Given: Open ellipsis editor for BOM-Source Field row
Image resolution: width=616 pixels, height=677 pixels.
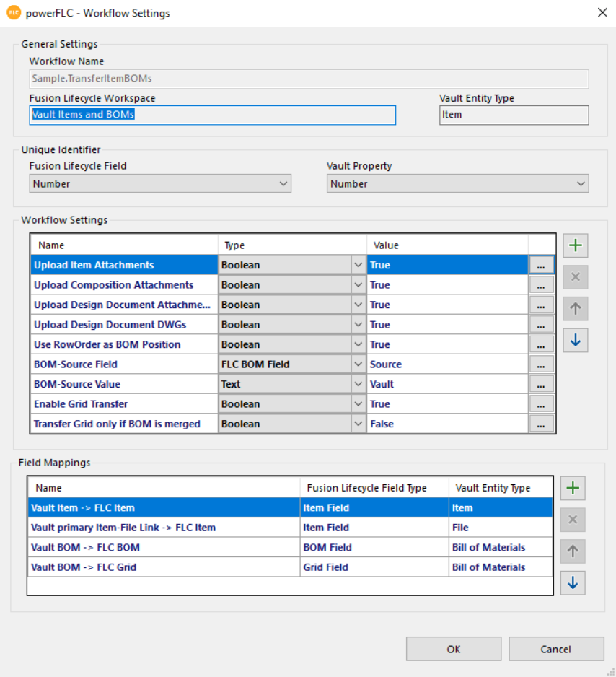Looking at the screenshot, I should coord(540,364).
